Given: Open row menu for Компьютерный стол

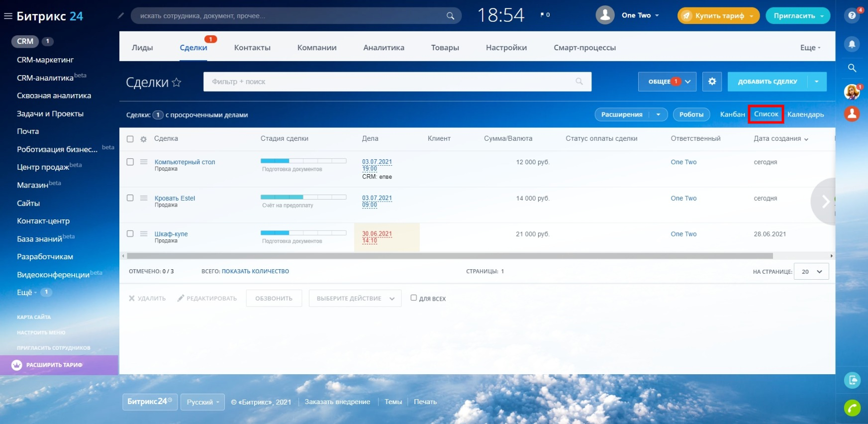Looking at the screenshot, I should click(x=144, y=162).
